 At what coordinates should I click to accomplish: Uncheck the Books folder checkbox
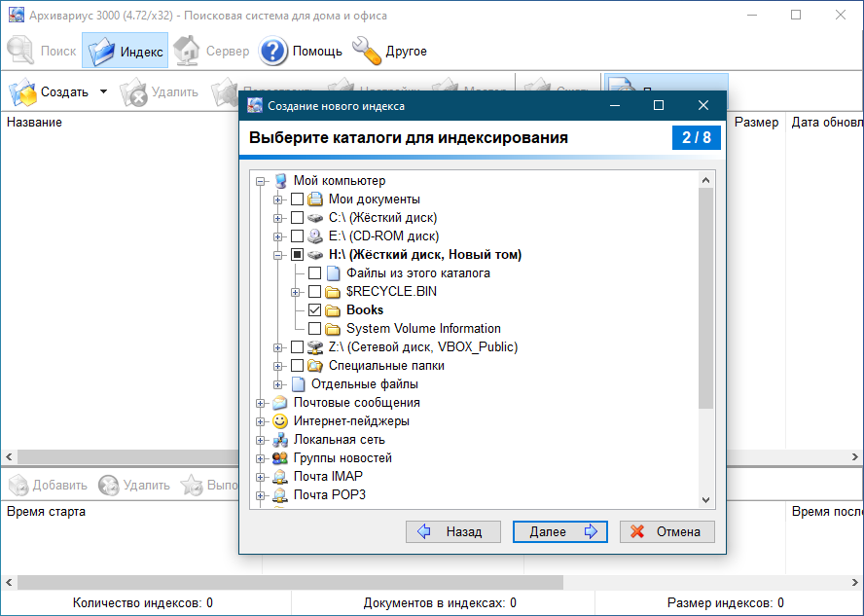point(314,310)
